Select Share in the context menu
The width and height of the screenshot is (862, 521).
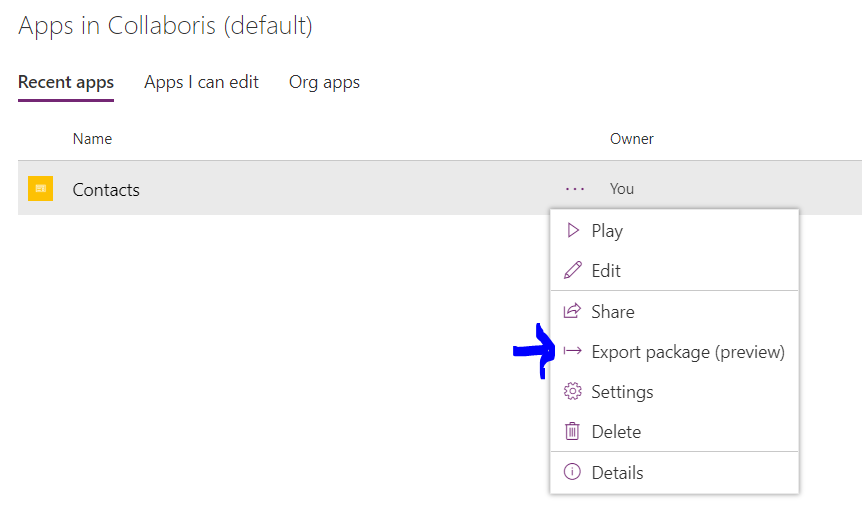point(674,312)
